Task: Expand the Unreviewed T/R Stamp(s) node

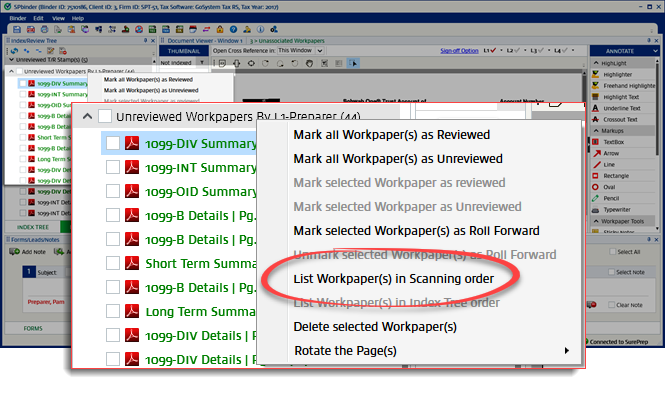Action: (11, 60)
